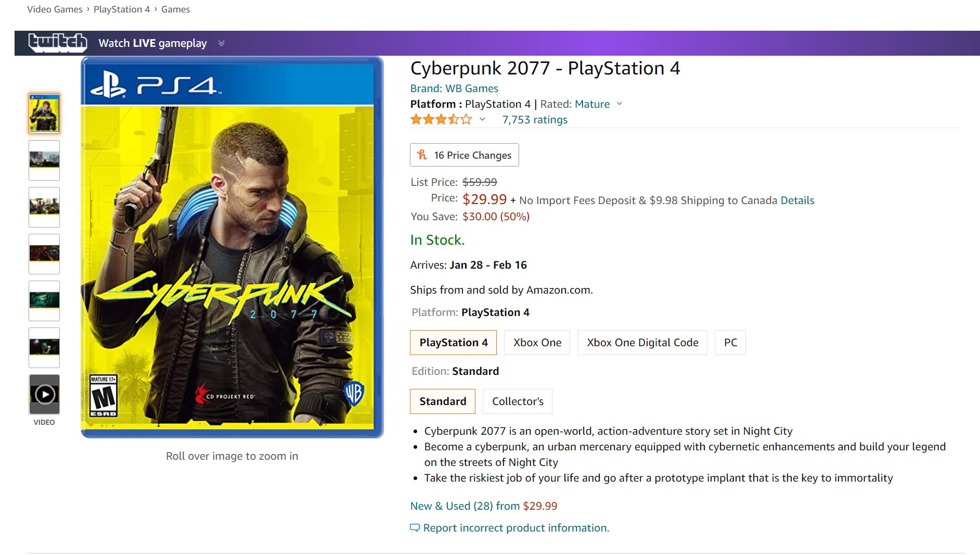Select the Xbox One platform option
This screenshot has width=980, height=555.
537,343
